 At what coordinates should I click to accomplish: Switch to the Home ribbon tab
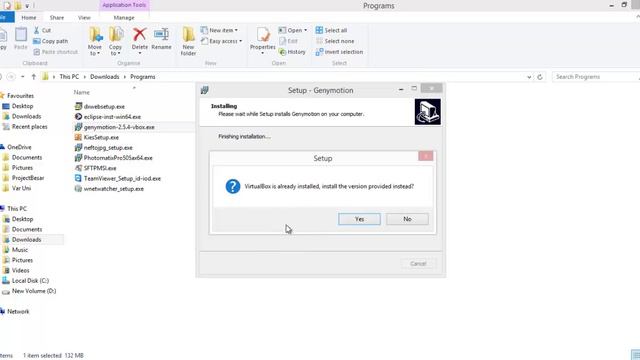click(x=29, y=18)
